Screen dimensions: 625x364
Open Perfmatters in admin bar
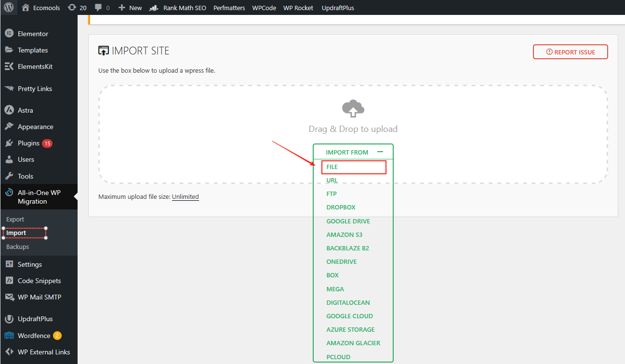(x=229, y=8)
